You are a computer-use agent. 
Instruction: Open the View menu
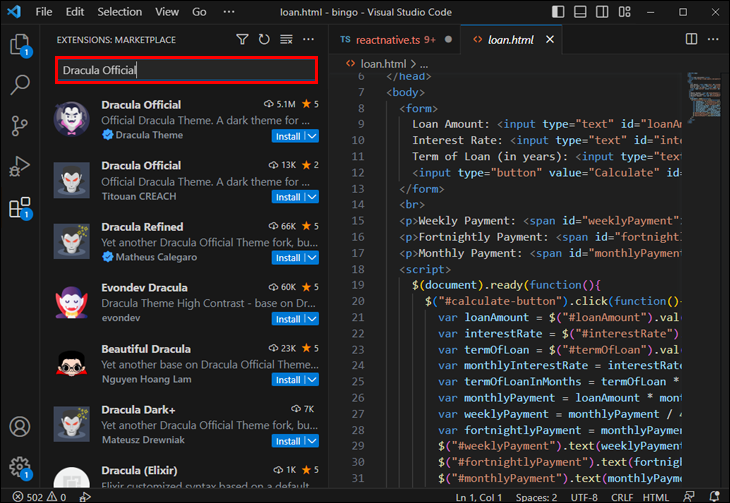(x=167, y=12)
